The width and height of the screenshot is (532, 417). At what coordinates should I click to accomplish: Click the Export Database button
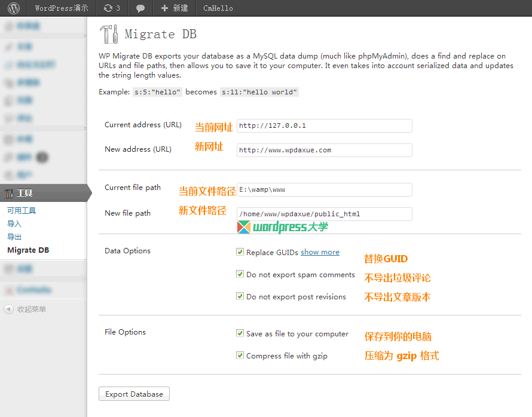coord(134,394)
